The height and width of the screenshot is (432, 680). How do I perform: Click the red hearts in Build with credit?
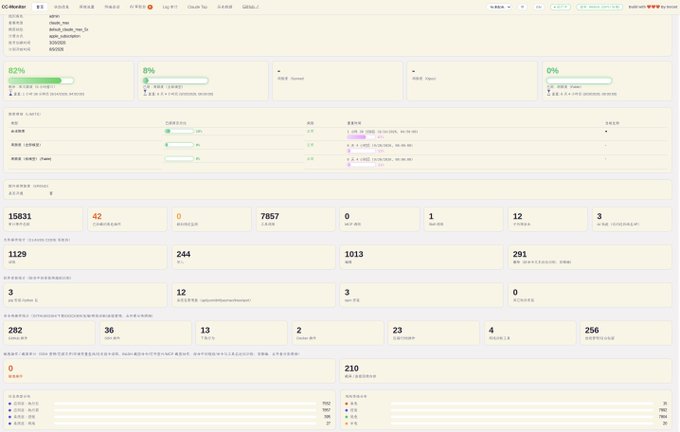pos(653,7)
